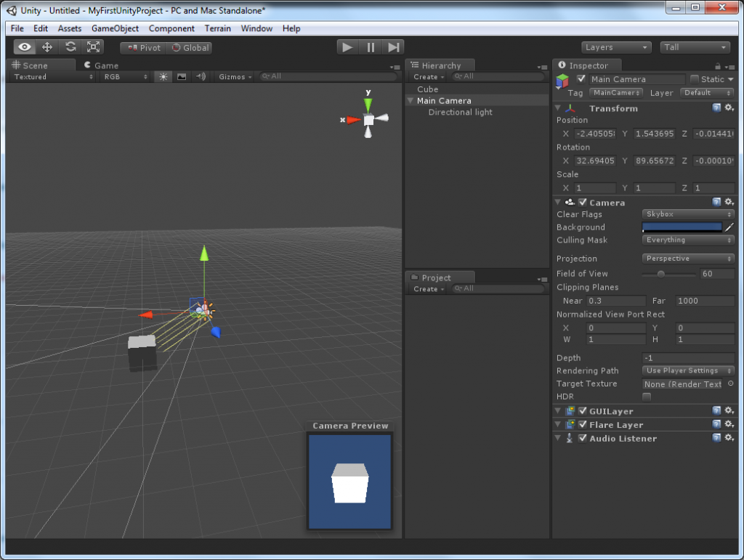Open RGB render mode dropdown

pyautogui.click(x=125, y=77)
